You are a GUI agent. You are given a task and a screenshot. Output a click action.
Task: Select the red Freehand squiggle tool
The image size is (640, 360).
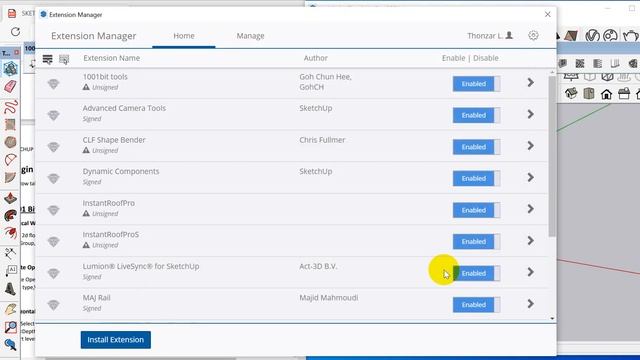11,107
